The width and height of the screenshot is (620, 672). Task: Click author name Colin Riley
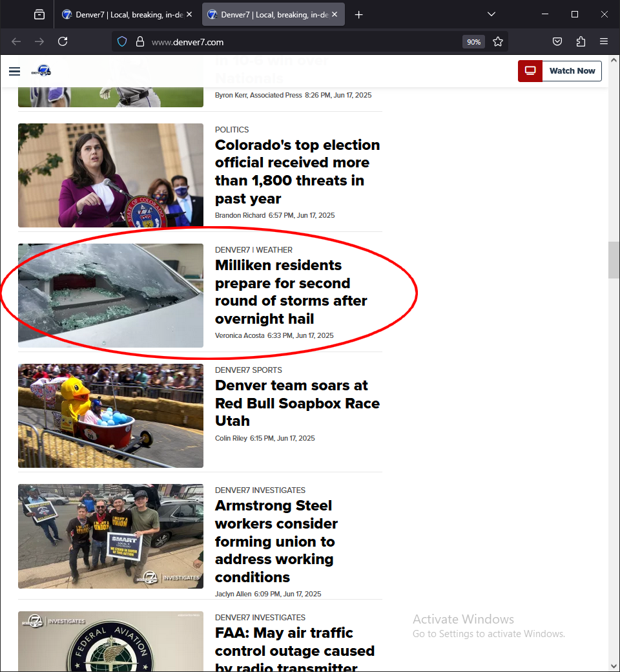click(231, 438)
